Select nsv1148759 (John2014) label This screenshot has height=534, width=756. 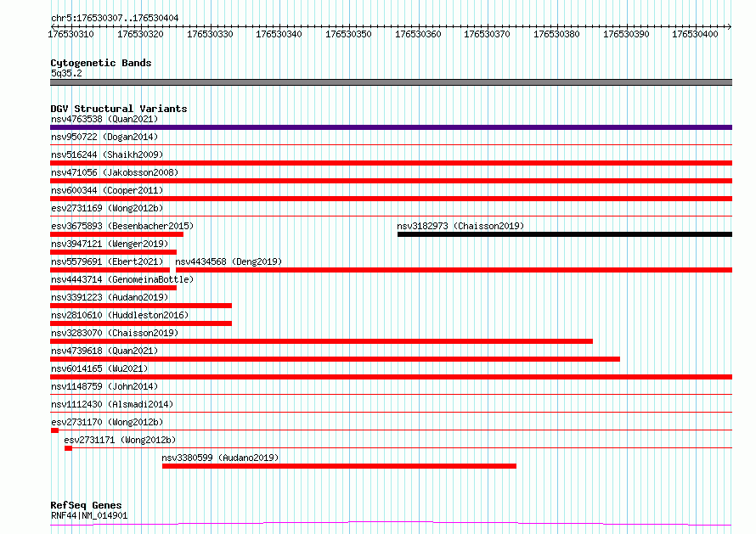104,386
